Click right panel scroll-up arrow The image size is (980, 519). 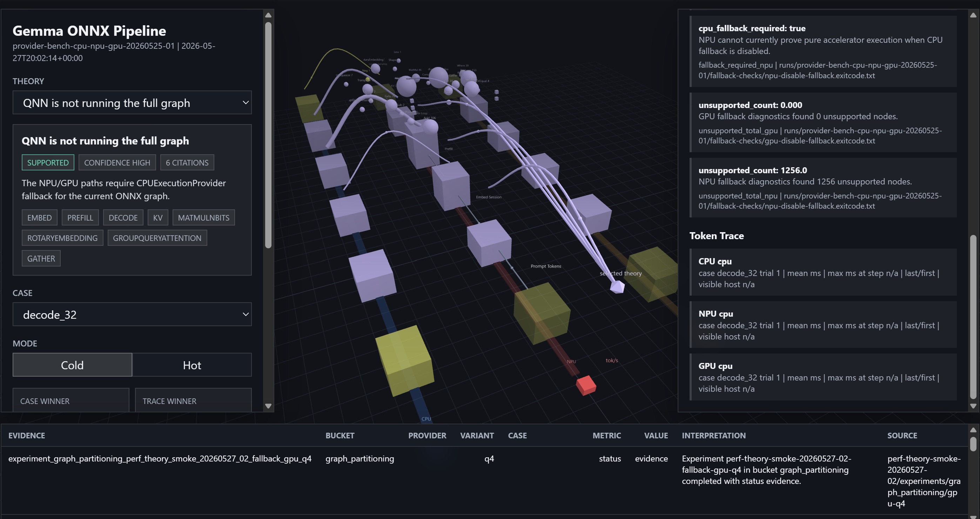(973, 15)
